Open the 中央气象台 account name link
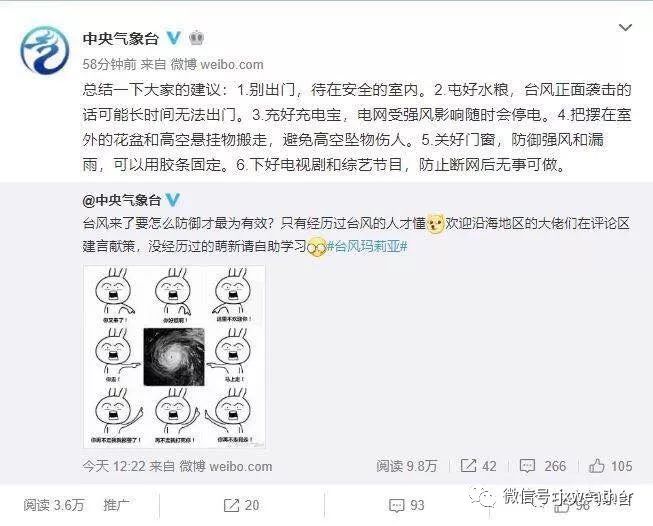653x526 pixels. [120, 38]
